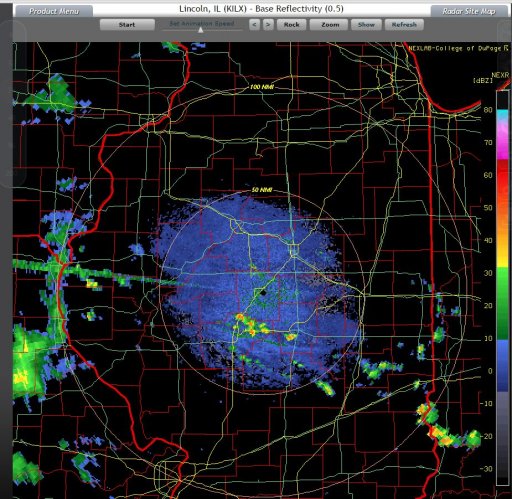
Task: Click the NEXLAB-College of DuPage watermark
Action: [458, 48]
